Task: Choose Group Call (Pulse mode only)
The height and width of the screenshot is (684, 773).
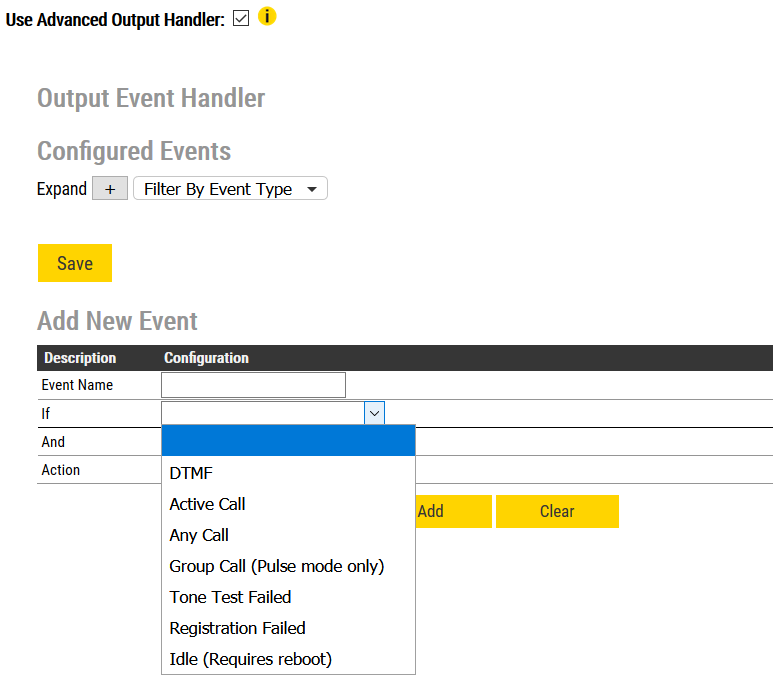Action: [x=276, y=566]
